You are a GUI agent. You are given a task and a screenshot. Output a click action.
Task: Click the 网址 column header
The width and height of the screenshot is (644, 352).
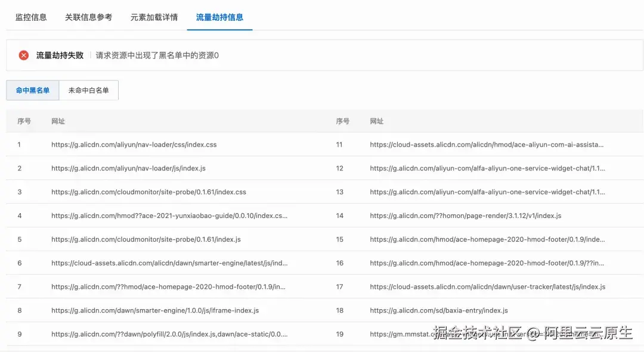pyautogui.click(x=57, y=121)
